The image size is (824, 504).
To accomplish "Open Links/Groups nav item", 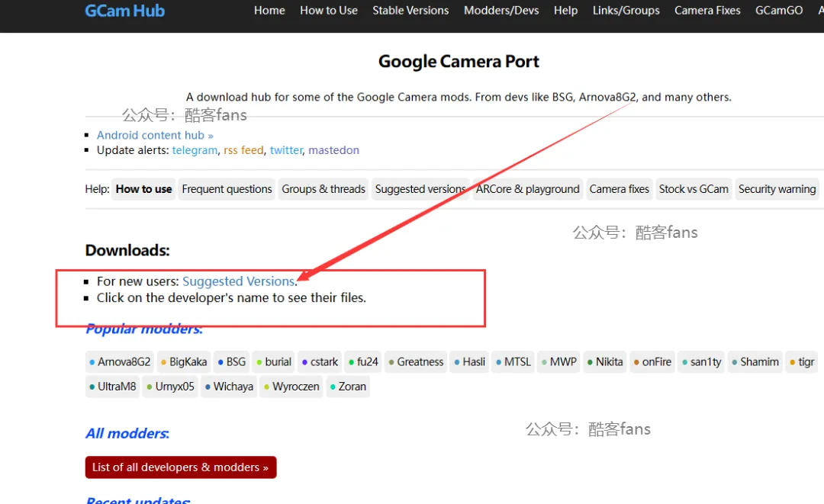I will pyautogui.click(x=626, y=11).
